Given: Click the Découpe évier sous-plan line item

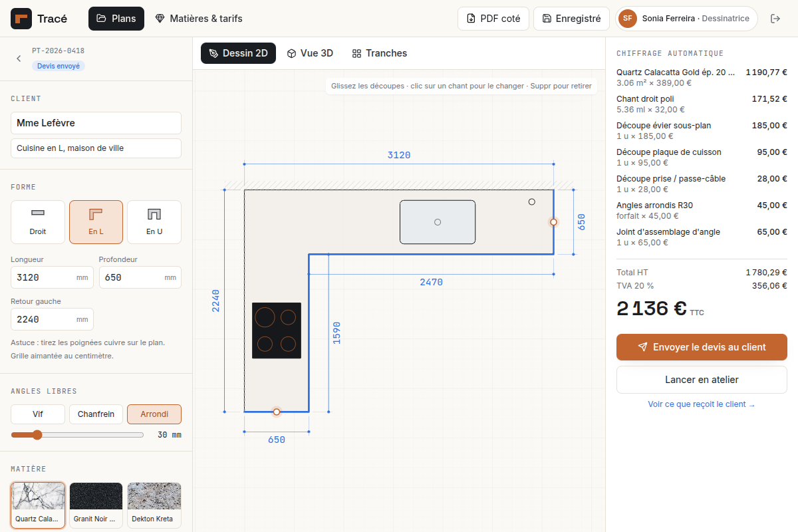Looking at the screenshot, I should (702, 130).
